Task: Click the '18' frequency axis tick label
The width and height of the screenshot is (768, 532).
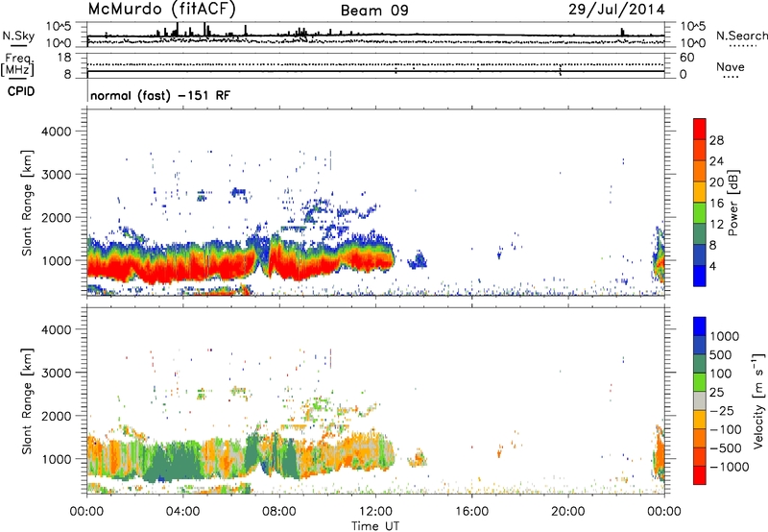Action: [x=64, y=58]
